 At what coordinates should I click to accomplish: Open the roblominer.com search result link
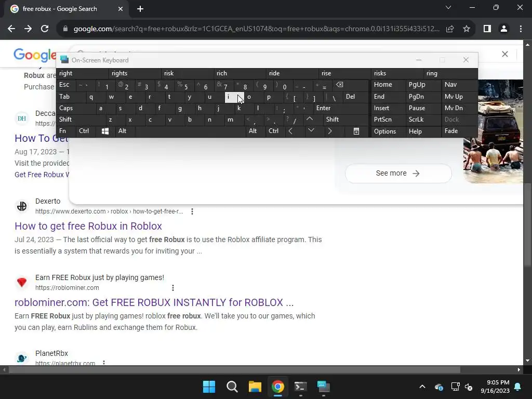click(154, 302)
